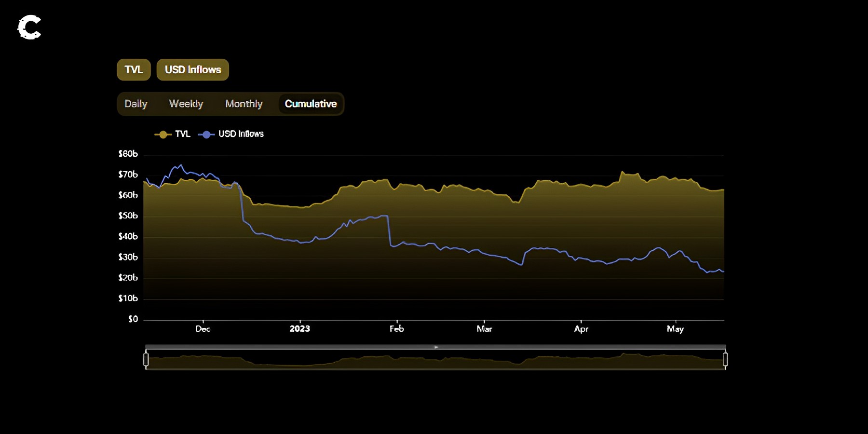
Task: Click the Apr label on the x-axis
Action: coord(581,329)
